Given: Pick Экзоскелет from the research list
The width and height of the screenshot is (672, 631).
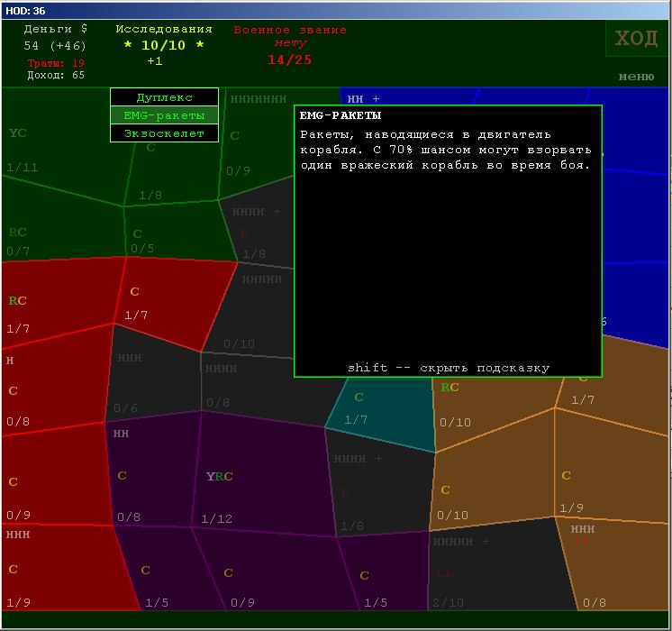Looking at the screenshot, I should click(164, 133).
